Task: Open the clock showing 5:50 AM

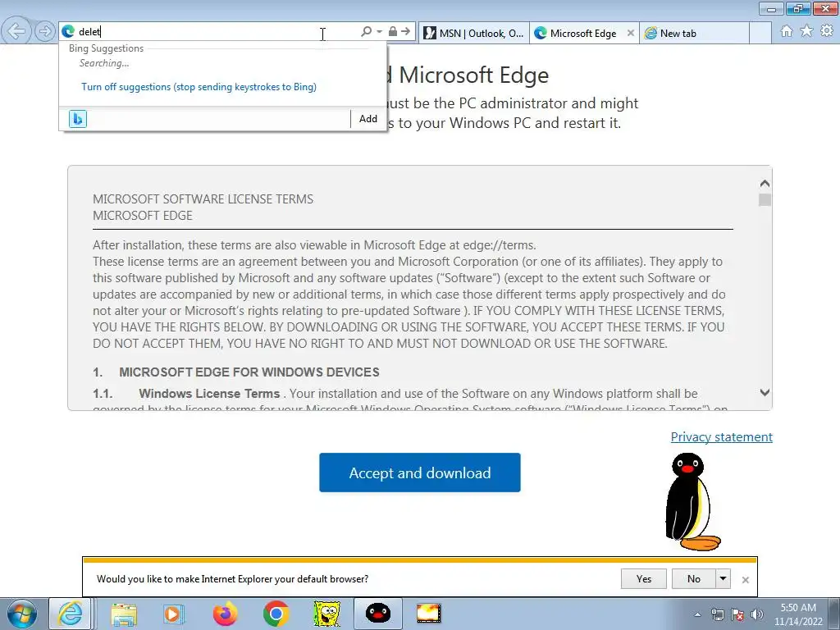Action: 798,614
